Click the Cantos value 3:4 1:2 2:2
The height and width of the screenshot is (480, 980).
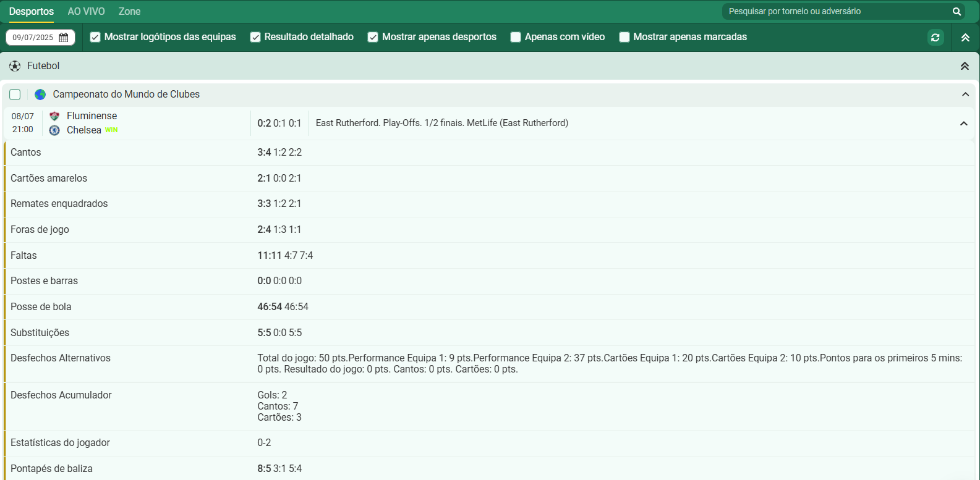[x=279, y=153]
